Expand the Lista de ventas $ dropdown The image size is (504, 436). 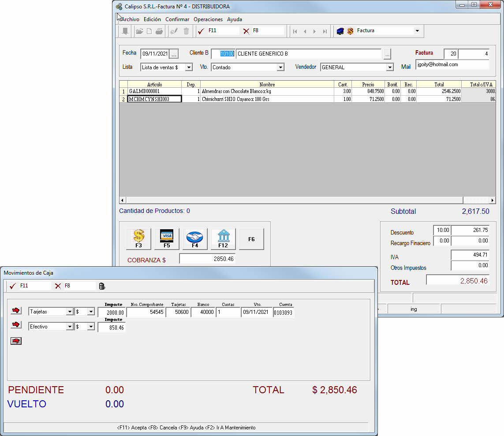189,67
